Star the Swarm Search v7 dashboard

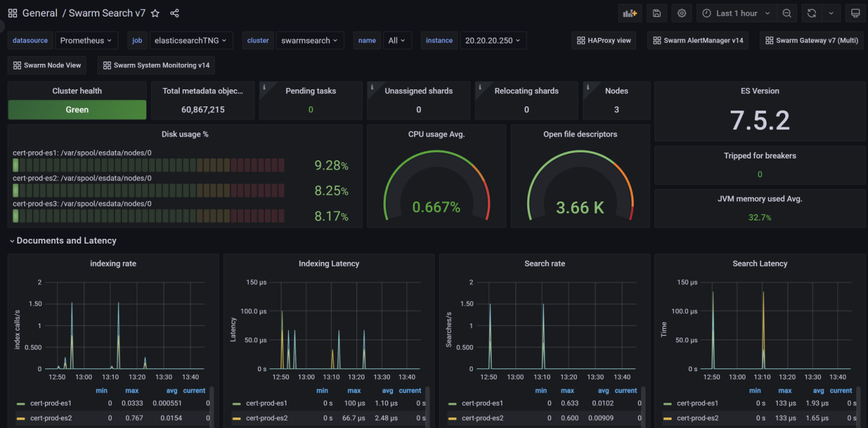pos(155,13)
